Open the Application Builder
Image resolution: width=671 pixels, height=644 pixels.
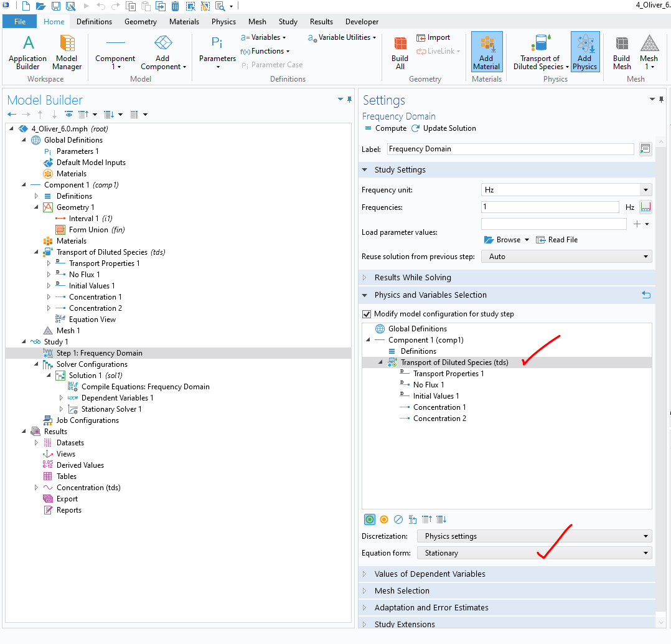[x=27, y=52]
